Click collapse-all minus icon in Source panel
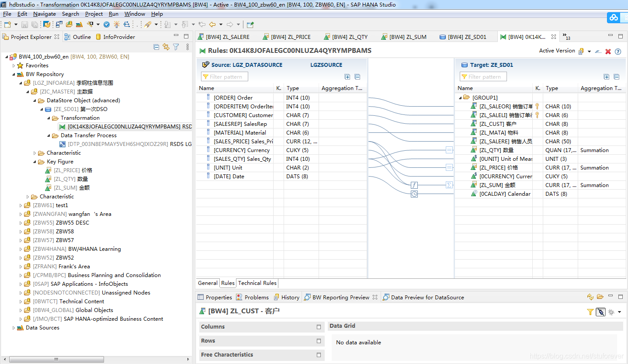 pyautogui.click(x=357, y=77)
